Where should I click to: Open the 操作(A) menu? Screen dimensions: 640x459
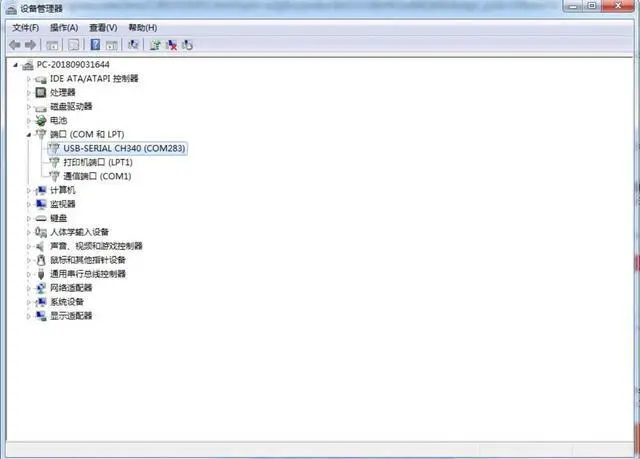point(64,27)
